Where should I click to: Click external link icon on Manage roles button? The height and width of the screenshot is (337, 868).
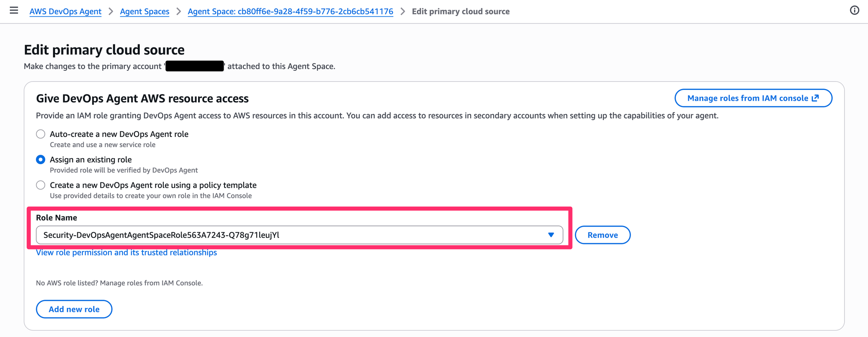point(815,98)
